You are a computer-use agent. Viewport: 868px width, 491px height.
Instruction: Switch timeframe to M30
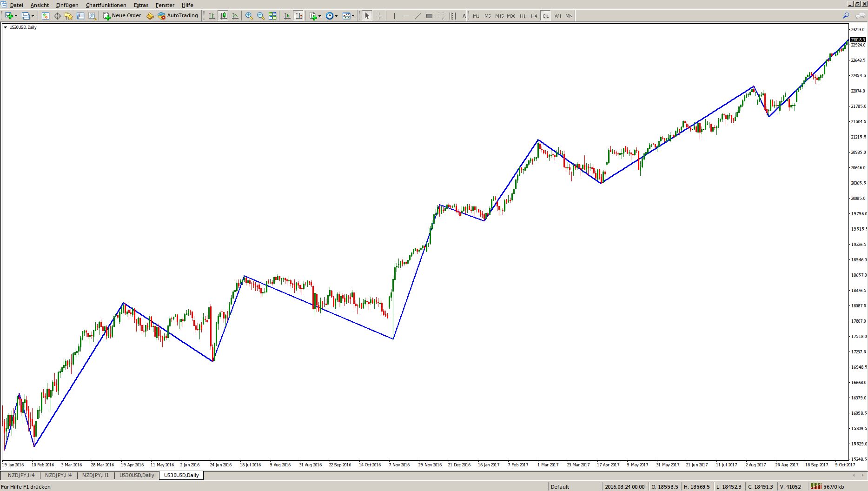[511, 16]
